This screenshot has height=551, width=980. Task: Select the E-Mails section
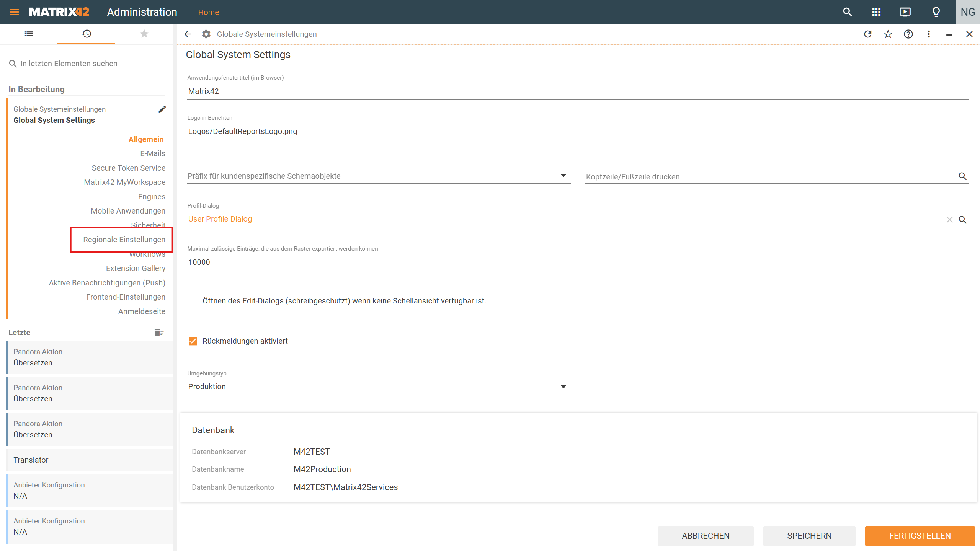(x=152, y=153)
